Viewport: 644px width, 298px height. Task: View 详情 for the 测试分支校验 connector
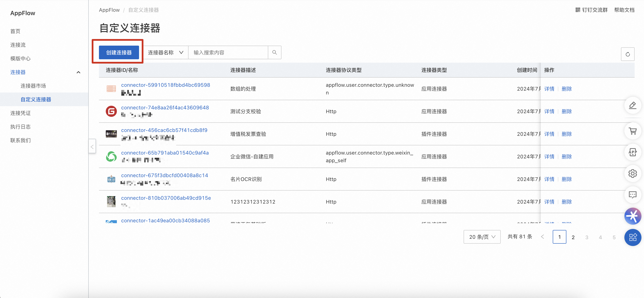click(549, 111)
